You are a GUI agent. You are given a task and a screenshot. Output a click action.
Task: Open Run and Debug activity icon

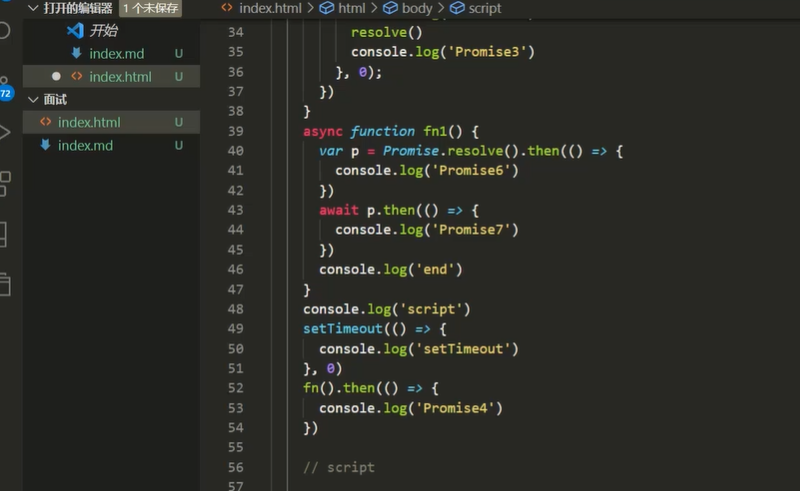tap(4, 132)
